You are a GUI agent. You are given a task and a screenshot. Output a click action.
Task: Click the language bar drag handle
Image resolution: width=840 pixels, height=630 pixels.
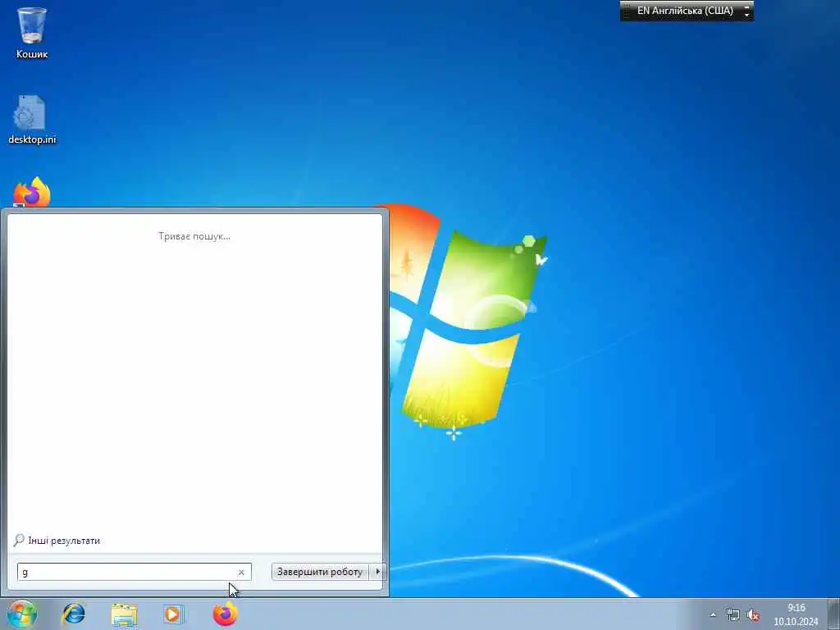point(627,11)
